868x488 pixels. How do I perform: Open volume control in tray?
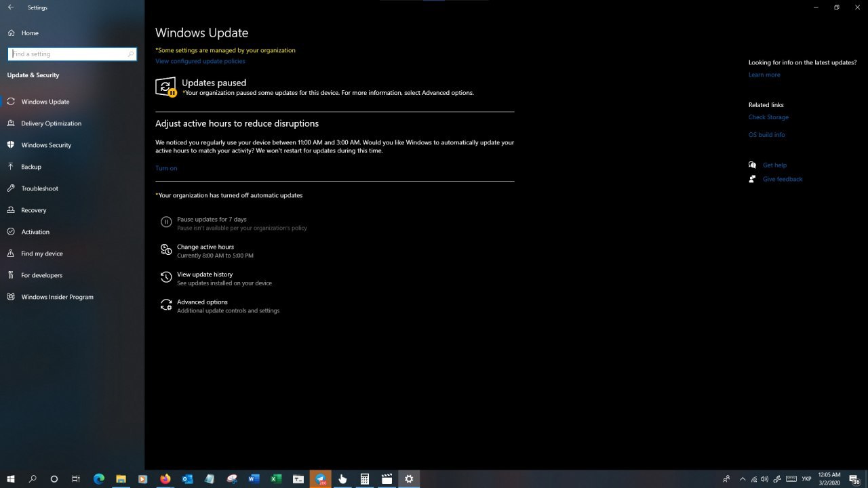(765, 479)
